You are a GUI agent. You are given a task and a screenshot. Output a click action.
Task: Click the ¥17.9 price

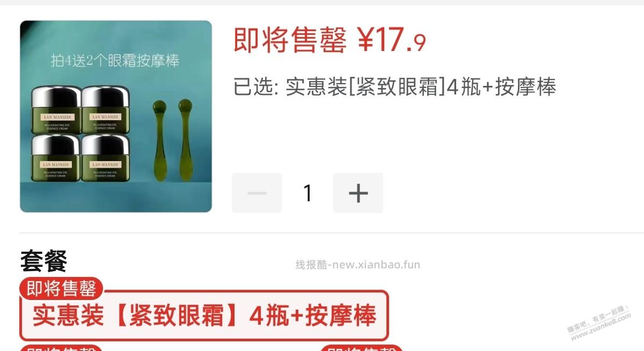[392, 40]
